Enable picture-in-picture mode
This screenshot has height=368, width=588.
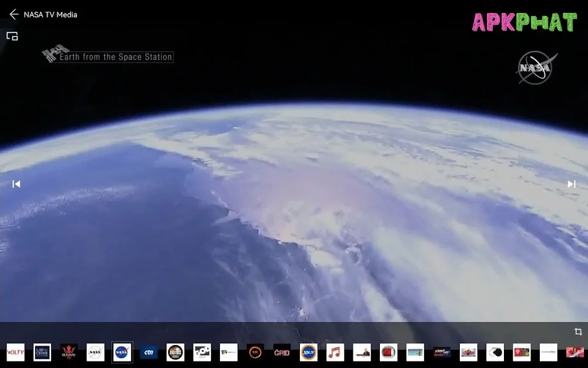12,37
